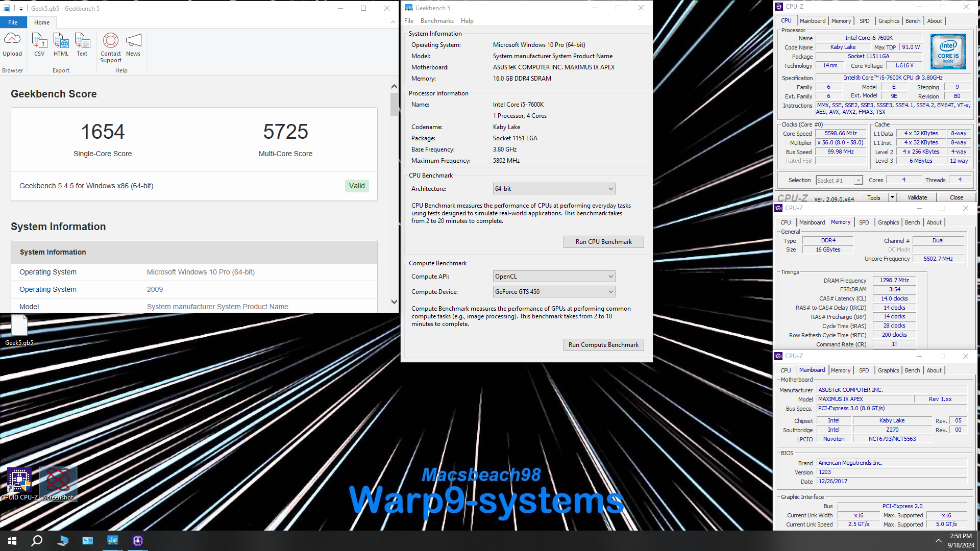Open Bench tab in top CPU-Z window
This screenshot has height=551, width=980.
point(913,21)
